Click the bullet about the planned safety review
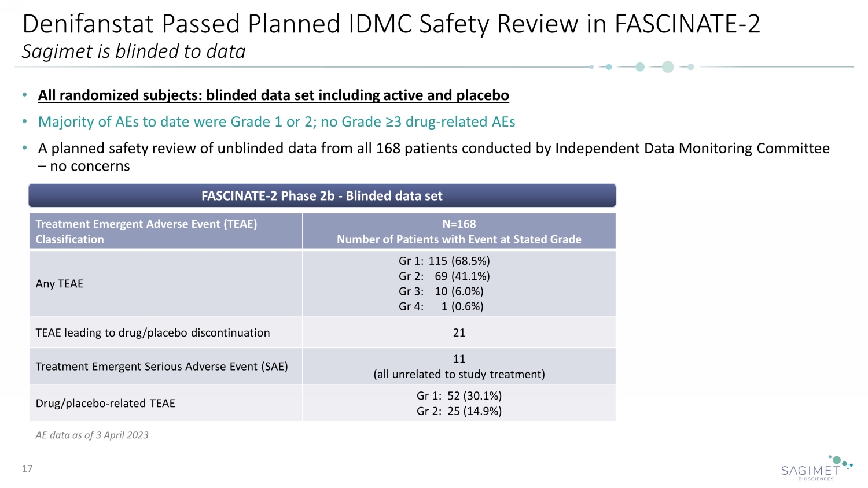 (433, 149)
